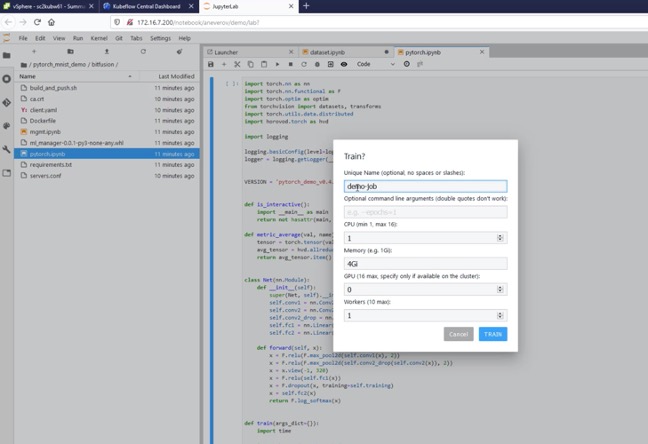
Task: Click the run cell play icon
Action: pos(277,64)
